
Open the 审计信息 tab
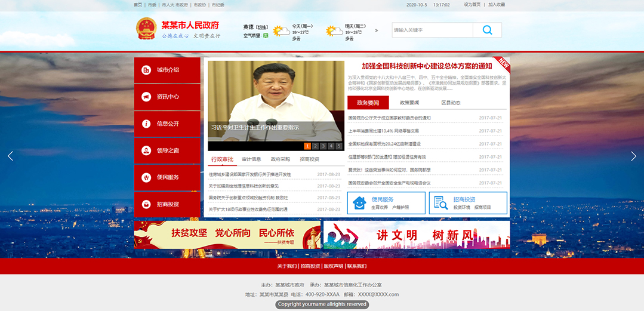tap(251, 159)
